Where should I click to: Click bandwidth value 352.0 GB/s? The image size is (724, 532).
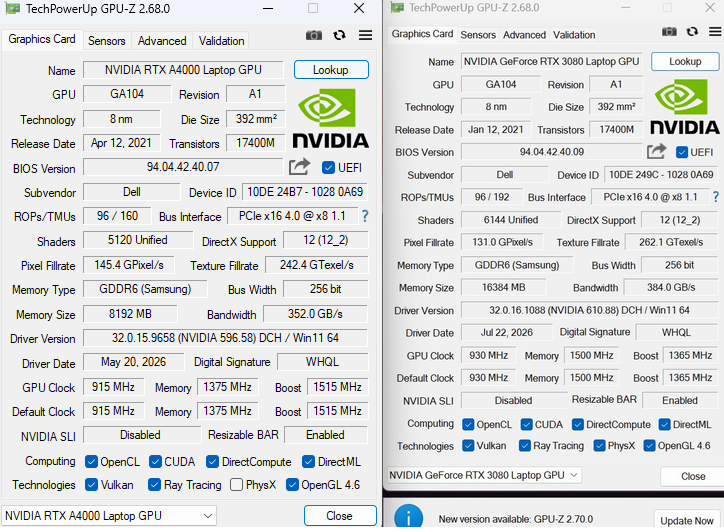click(x=315, y=314)
